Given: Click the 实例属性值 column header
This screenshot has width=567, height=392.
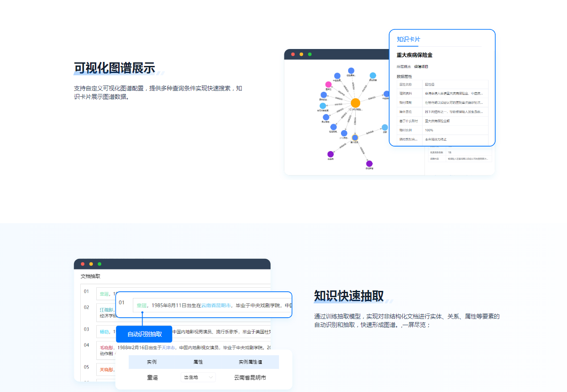Looking at the screenshot, I should coord(250,362).
